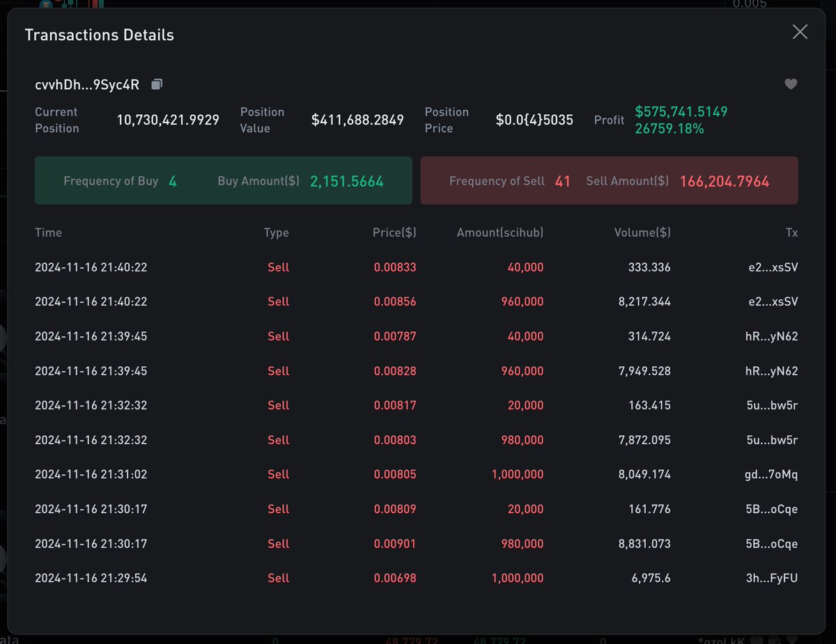836x644 pixels.
Task: Click the heart icon next to *gzpLkK
Action: point(757,641)
